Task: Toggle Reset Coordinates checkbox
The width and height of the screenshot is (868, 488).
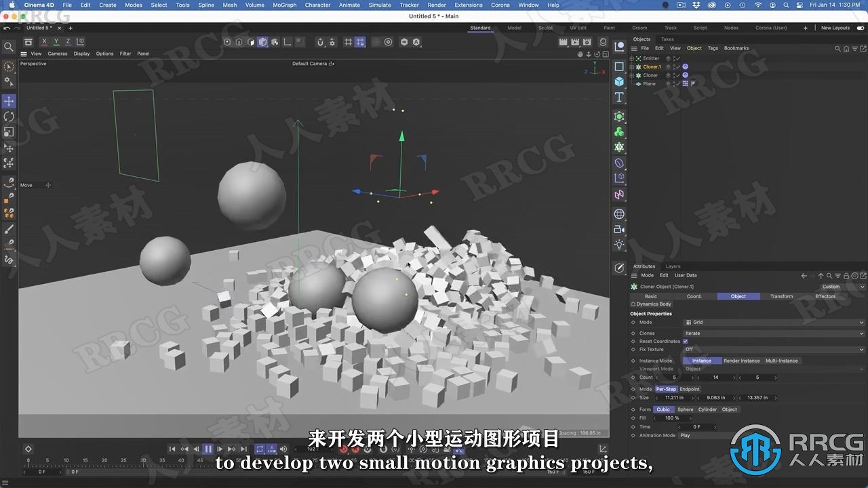Action: coord(686,342)
